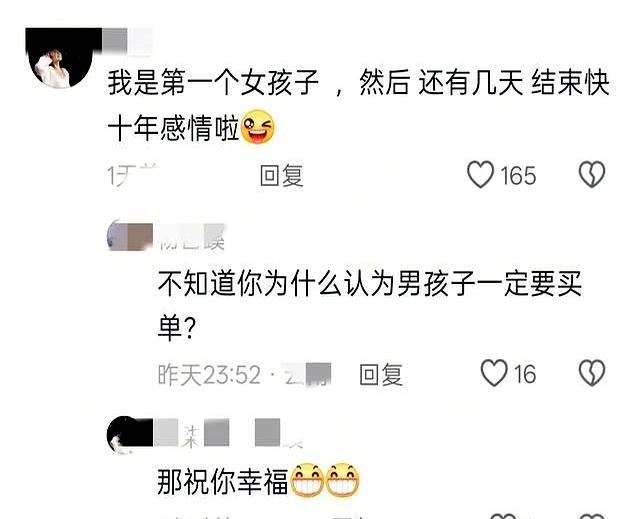Reply to the 十年感情啦 comment via 回复
The height and width of the screenshot is (519, 640).
pos(282,175)
